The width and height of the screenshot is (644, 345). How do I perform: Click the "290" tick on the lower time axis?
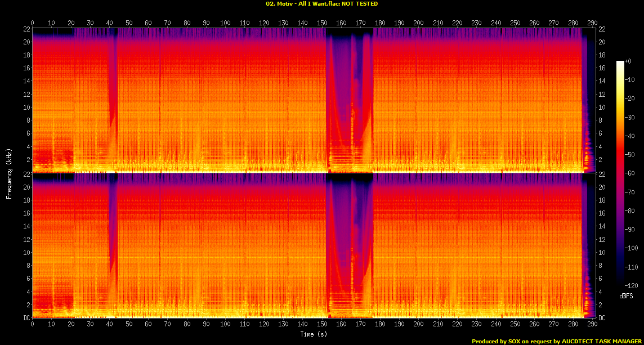click(x=592, y=324)
